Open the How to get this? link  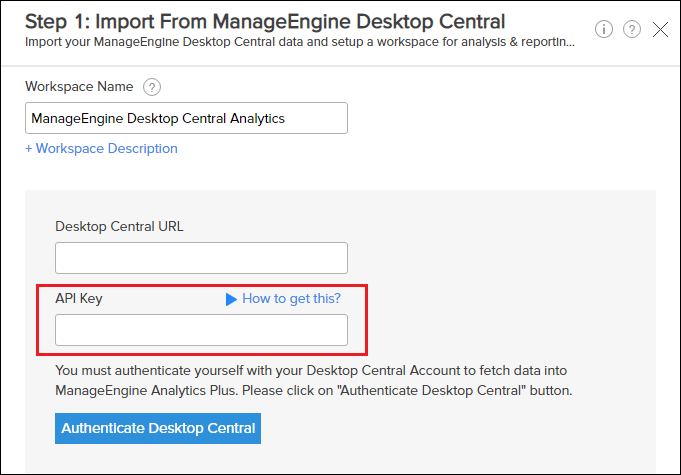tap(291, 298)
